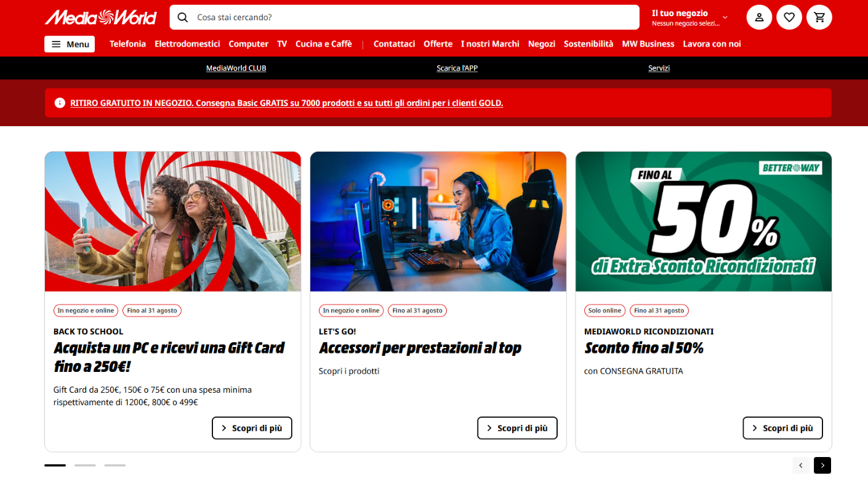
Task: Click the MEDIAWORLD RICONDIZIONATI label
Action: 649,332
